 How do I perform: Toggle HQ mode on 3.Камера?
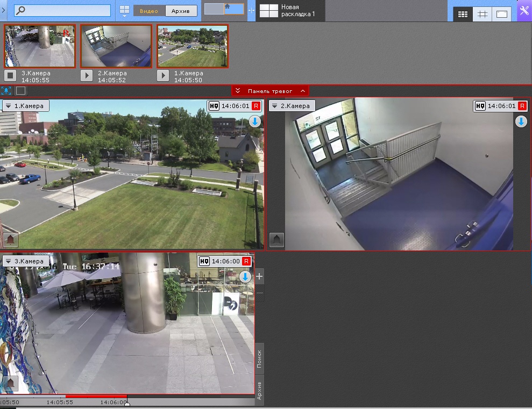[204, 261]
